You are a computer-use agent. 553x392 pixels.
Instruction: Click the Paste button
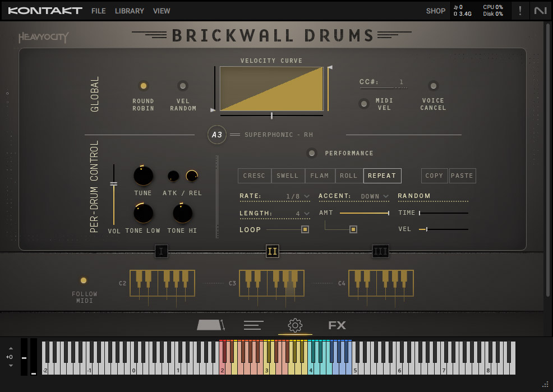tap(462, 176)
